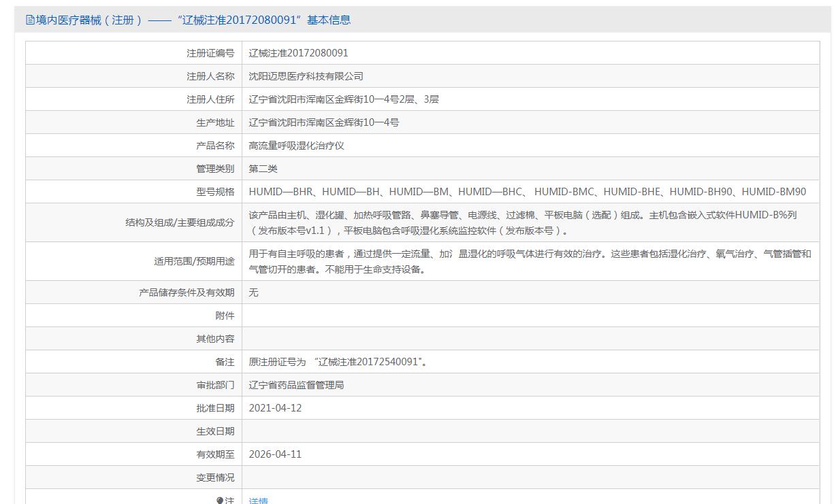Click storage condition value 无

pos(254,292)
